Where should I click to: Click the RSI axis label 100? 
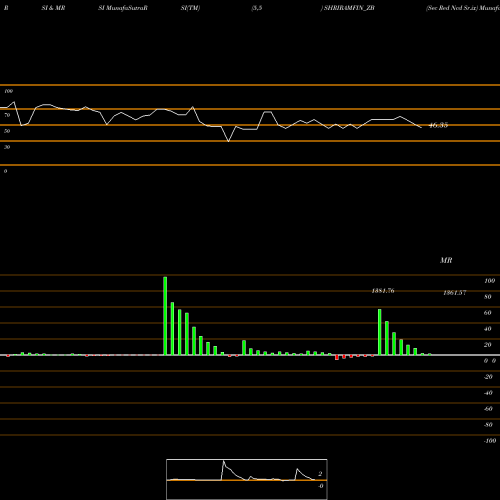click(x=9, y=91)
